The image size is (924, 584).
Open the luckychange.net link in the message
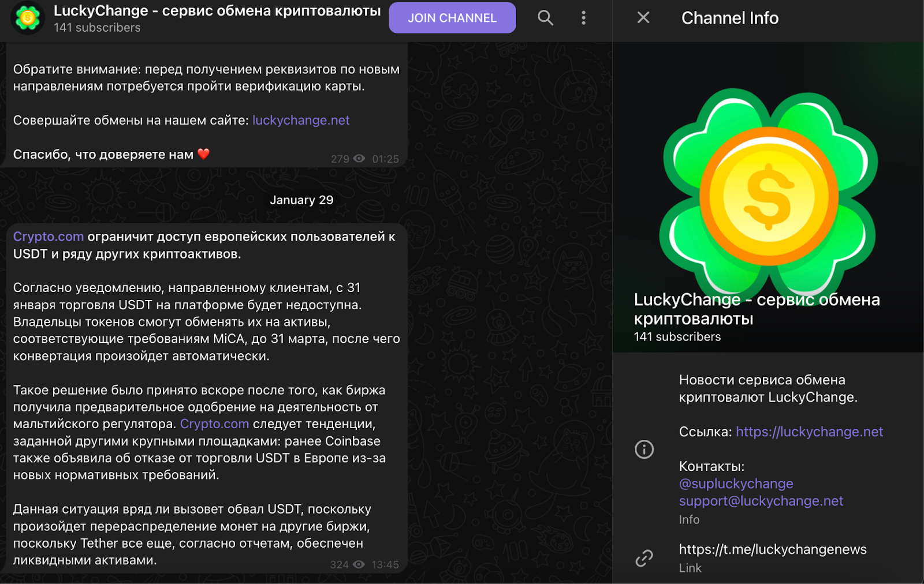(301, 120)
